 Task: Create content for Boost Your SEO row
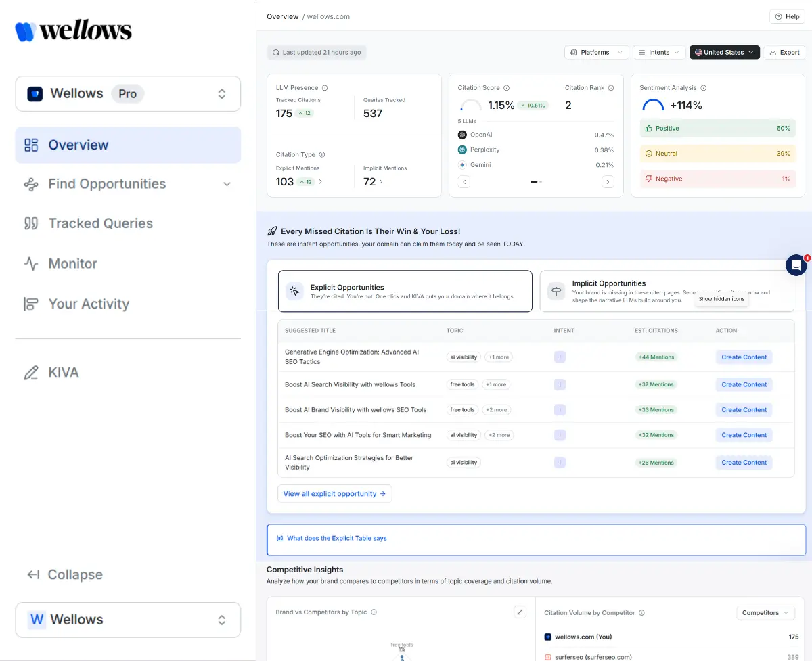[x=744, y=435]
